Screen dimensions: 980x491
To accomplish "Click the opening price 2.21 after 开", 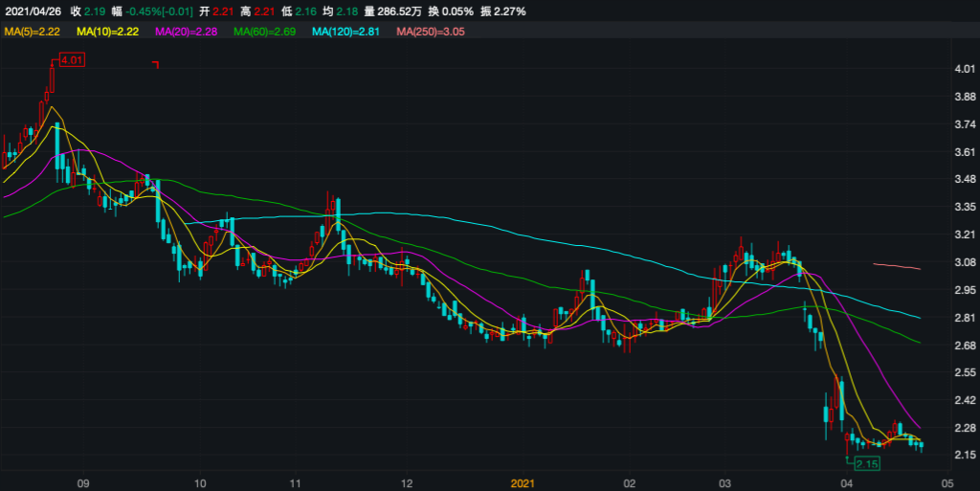I will pos(222,11).
